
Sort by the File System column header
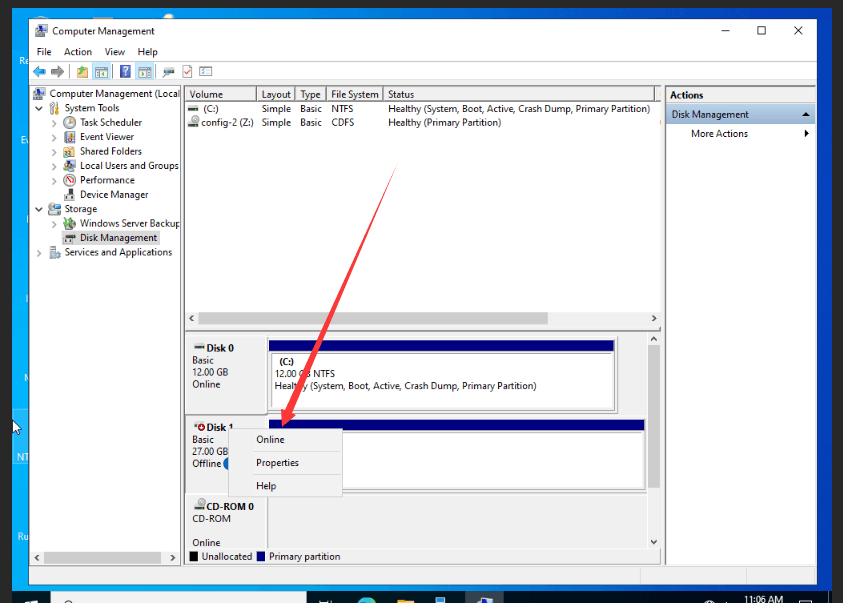355,94
